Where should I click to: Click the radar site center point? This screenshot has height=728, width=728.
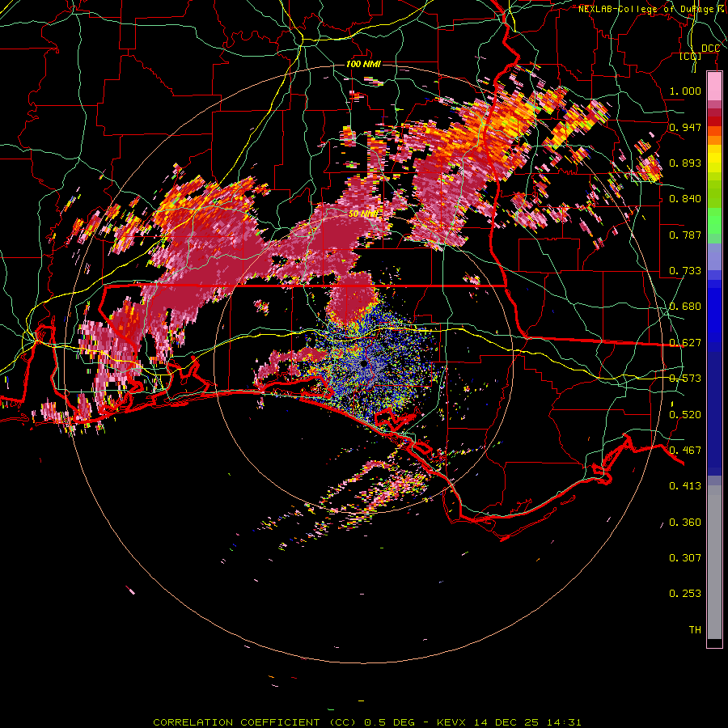(363, 363)
